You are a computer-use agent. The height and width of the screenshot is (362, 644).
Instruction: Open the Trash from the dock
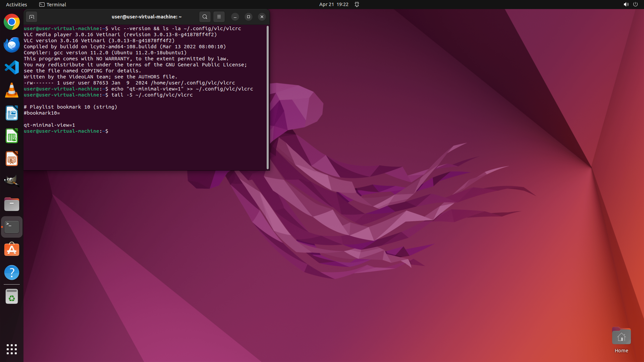point(12,297)
